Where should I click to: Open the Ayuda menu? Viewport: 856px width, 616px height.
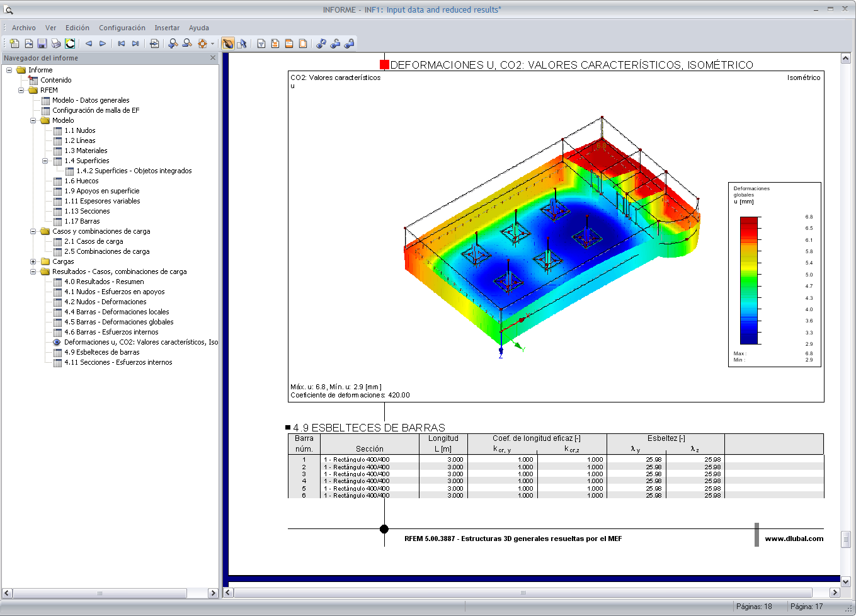[x=199, y=28]
